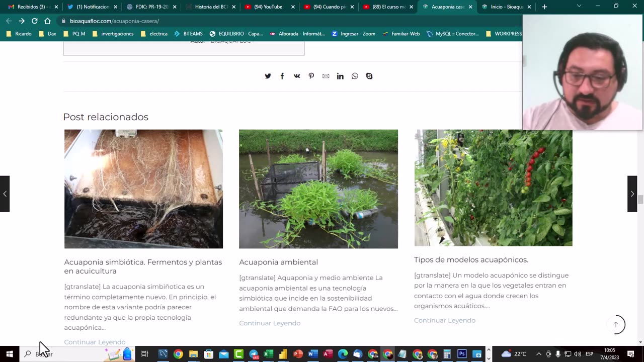Open Microsoft Edge from the taskbar

coord(343,354)
